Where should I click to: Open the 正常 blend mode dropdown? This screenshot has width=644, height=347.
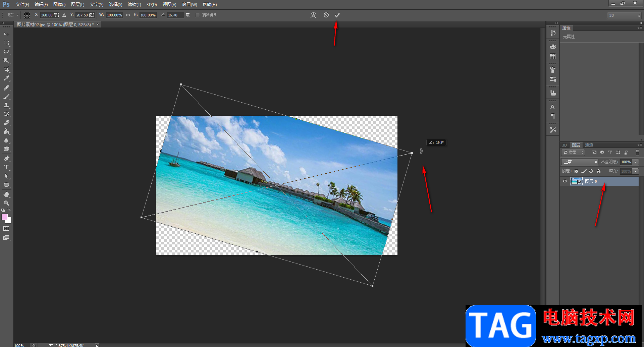click(580, 162)
